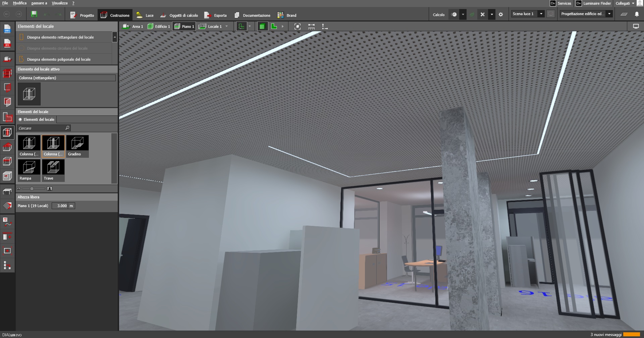
Task: Click the search magnifier in Cercare field
Action: pyautogui.click(x=67, y=128)
